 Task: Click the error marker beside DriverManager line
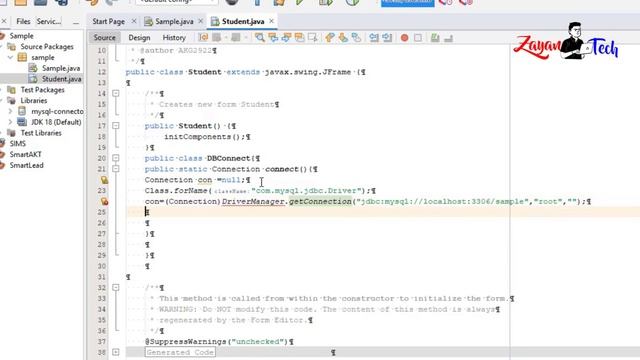(104, 201)
